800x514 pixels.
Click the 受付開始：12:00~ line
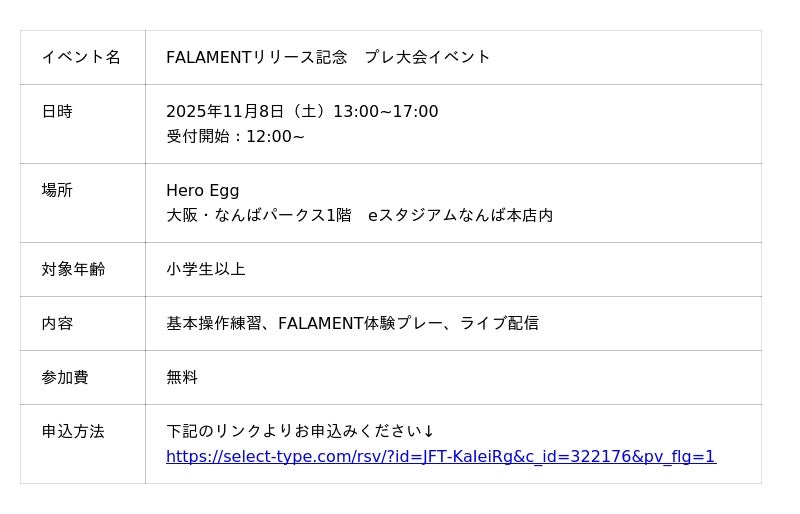(235, 136)
